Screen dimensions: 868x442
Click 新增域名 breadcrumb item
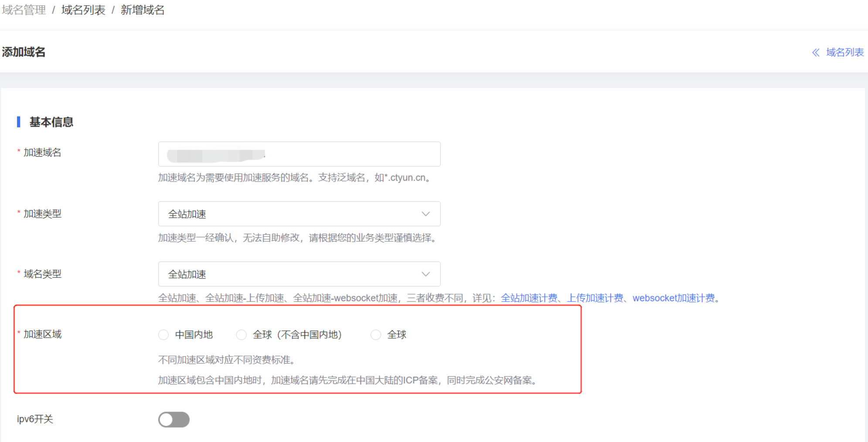[x=143, y=10]
